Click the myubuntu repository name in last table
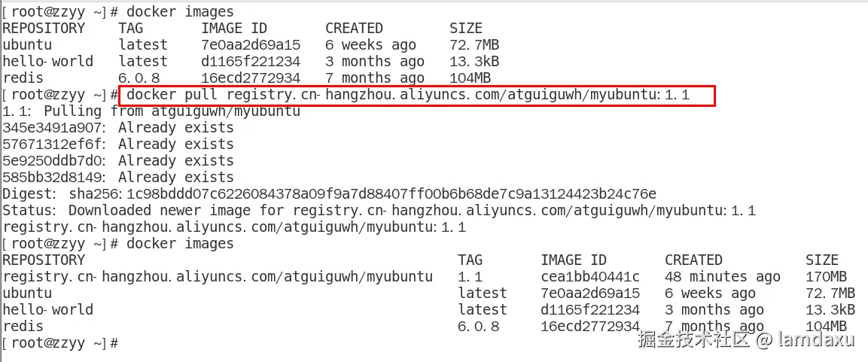The image size is (868, 362). (x=218, y=276)
